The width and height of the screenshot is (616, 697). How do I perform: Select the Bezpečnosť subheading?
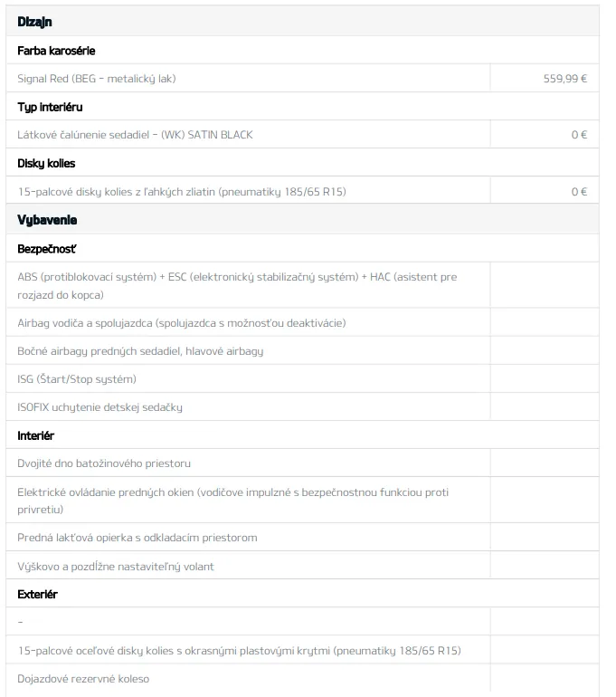point(46,248)
